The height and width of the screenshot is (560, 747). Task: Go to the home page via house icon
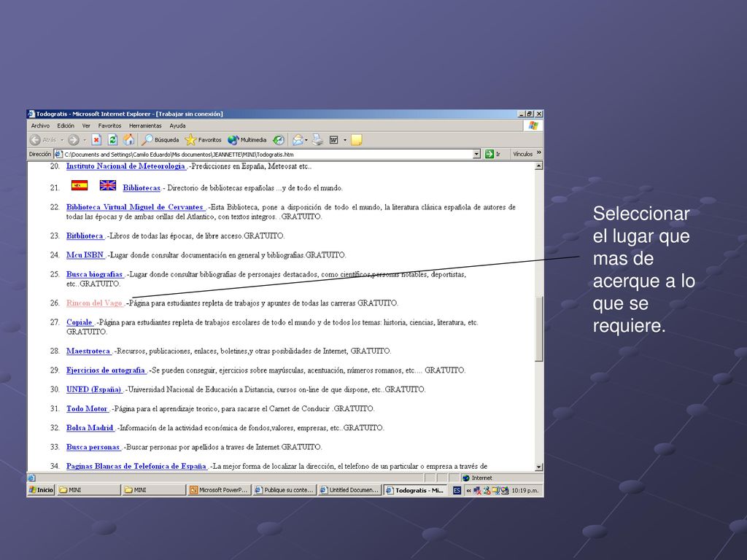pos(128,139)
